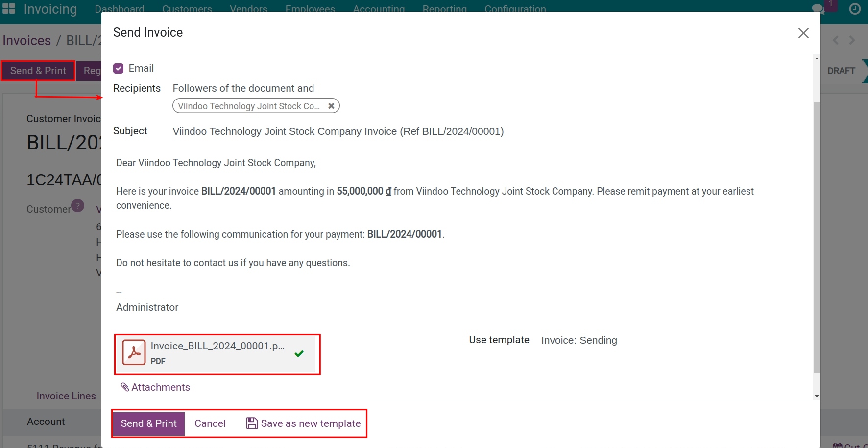
Task: Click the question mark help icon next to Customer
Action: pyautogui.click(x=77, y=206)
